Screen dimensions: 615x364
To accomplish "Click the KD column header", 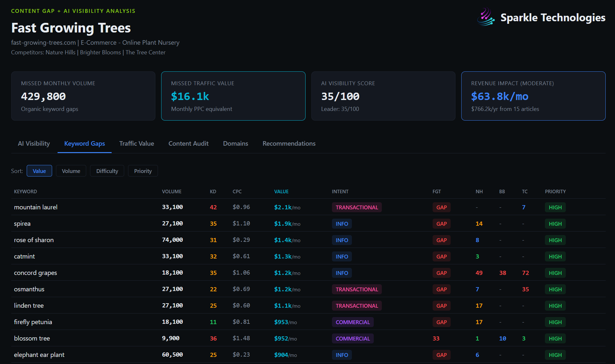I will [x=213, y=191].
